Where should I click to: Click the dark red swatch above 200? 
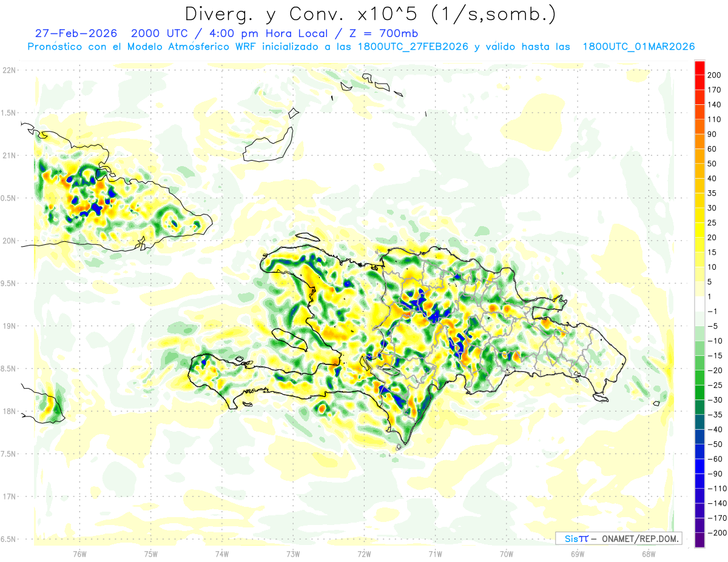[699, 67]
